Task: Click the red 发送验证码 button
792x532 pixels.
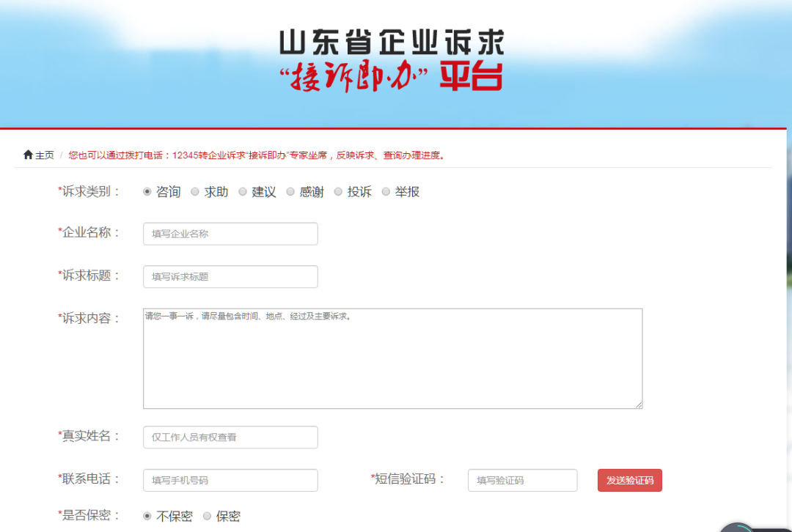Action: [x=629, y=480]
